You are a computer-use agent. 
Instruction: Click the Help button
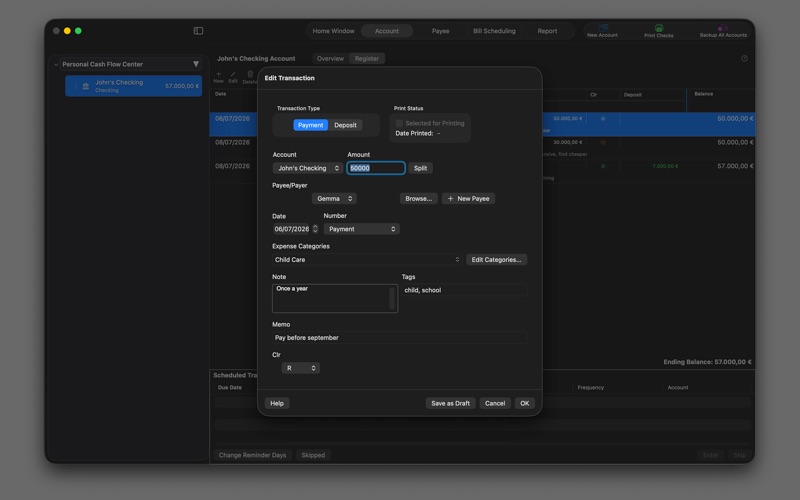click(277, 403)
